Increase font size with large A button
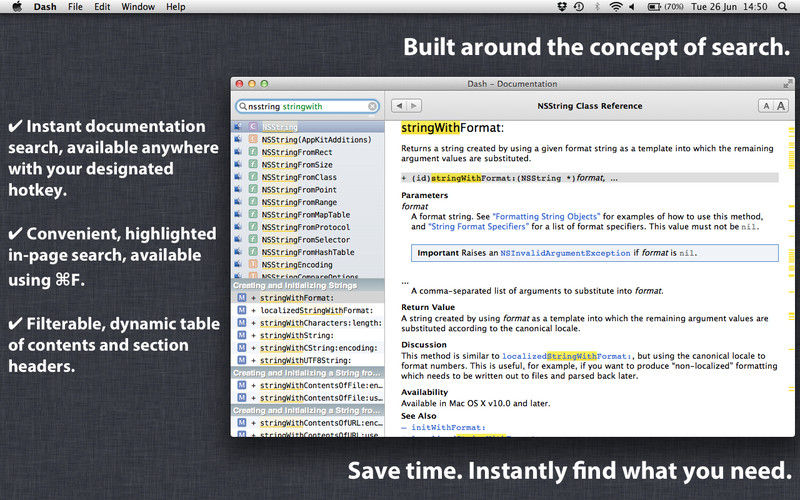Viewport: 800px width, 500px height. point(781,106)
